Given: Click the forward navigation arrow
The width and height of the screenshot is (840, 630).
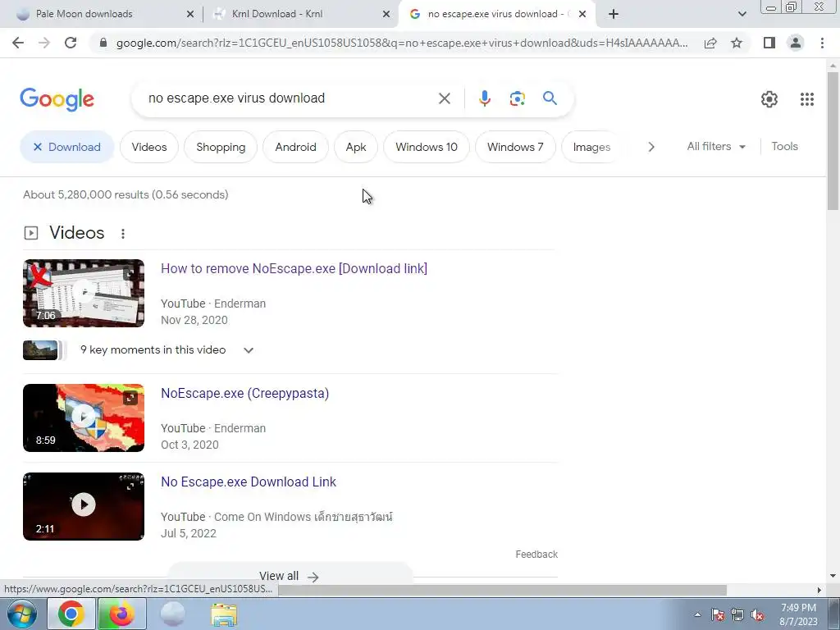Looking at the screenshot, I should (44, 43).
